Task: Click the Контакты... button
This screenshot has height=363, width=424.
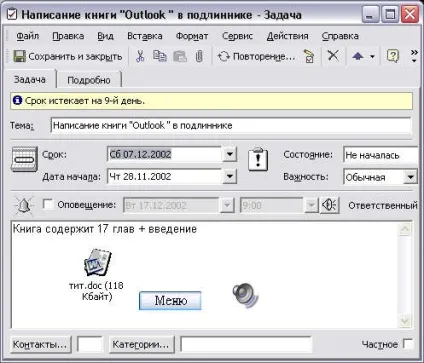Action: coord(40,344)
